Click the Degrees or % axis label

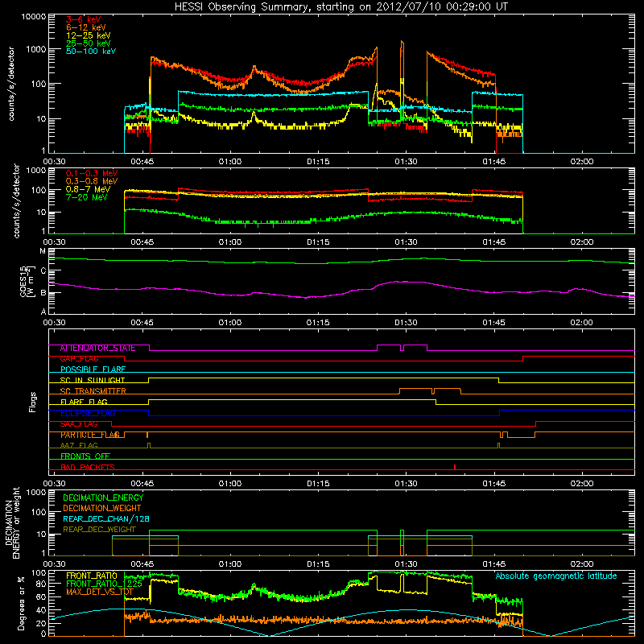22,603
